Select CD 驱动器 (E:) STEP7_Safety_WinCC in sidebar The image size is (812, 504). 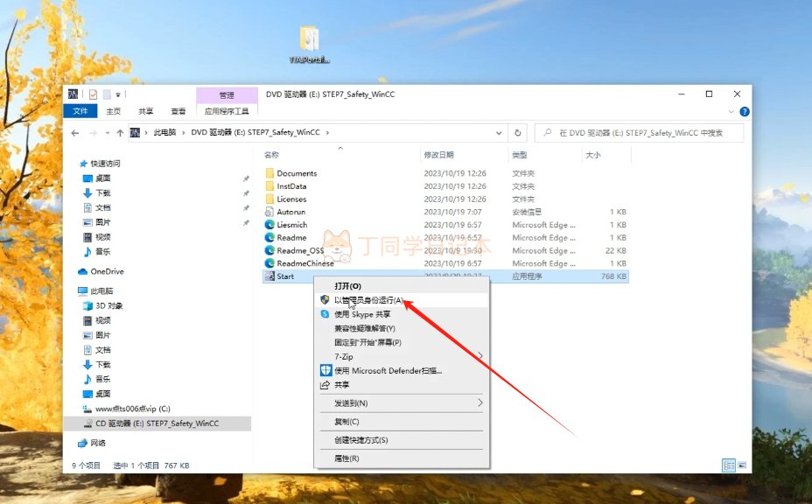tap(157, 423)
